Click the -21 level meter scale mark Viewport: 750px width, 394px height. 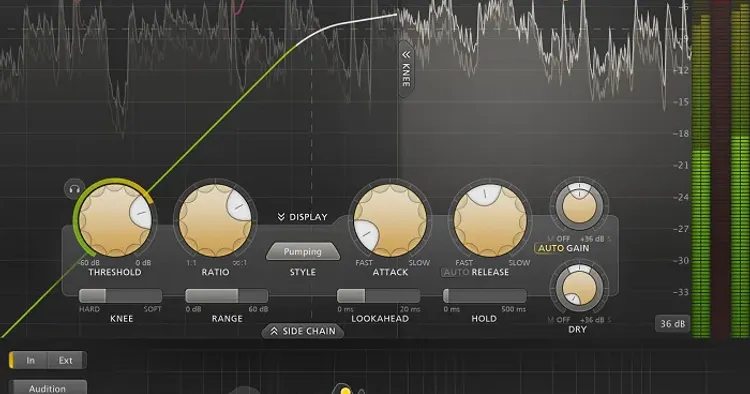[681, 165]
